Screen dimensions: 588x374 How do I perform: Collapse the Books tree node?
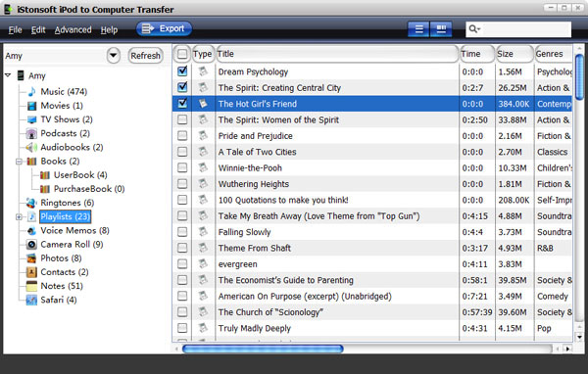click(x=19, y=162)
